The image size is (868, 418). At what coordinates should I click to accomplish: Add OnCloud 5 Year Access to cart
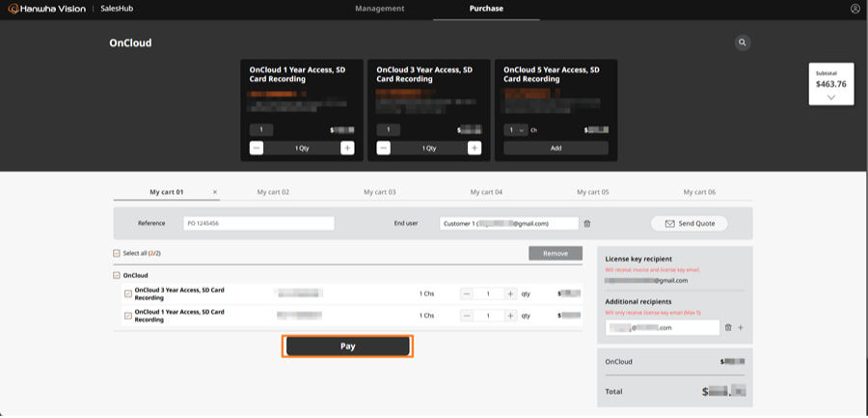click(x=556, y=148)
